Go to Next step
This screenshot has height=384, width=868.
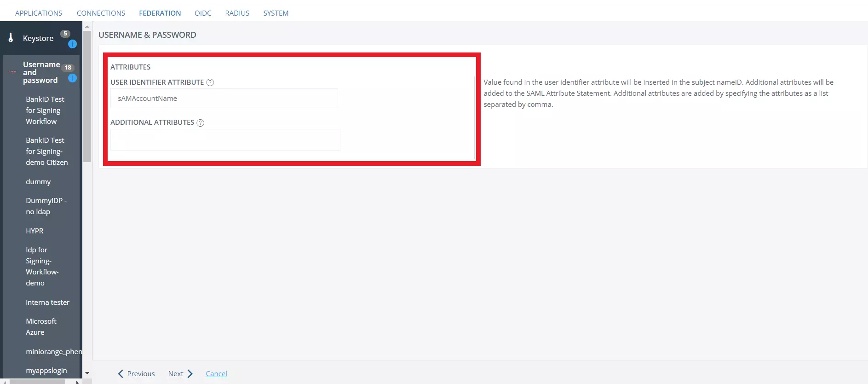coord(180,373)
